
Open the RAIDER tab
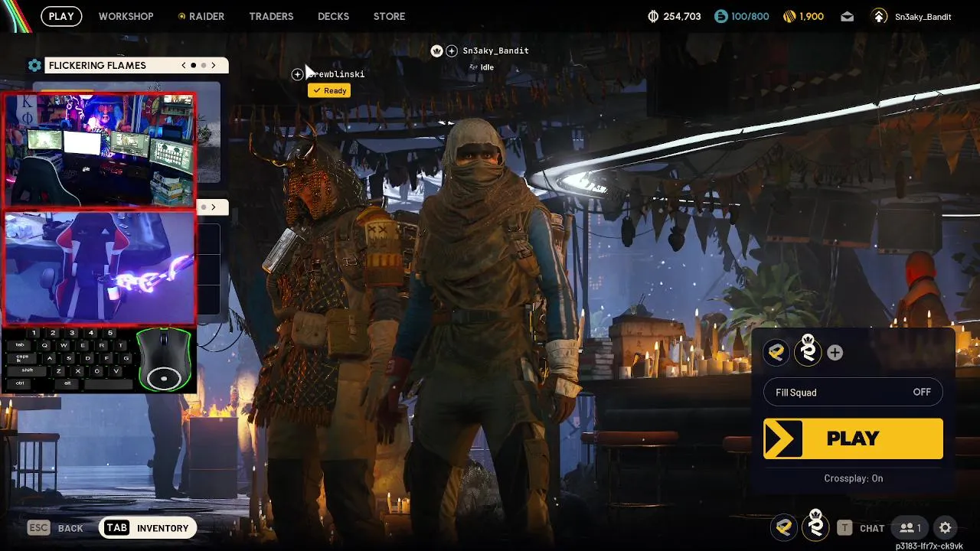coord(201,16)
